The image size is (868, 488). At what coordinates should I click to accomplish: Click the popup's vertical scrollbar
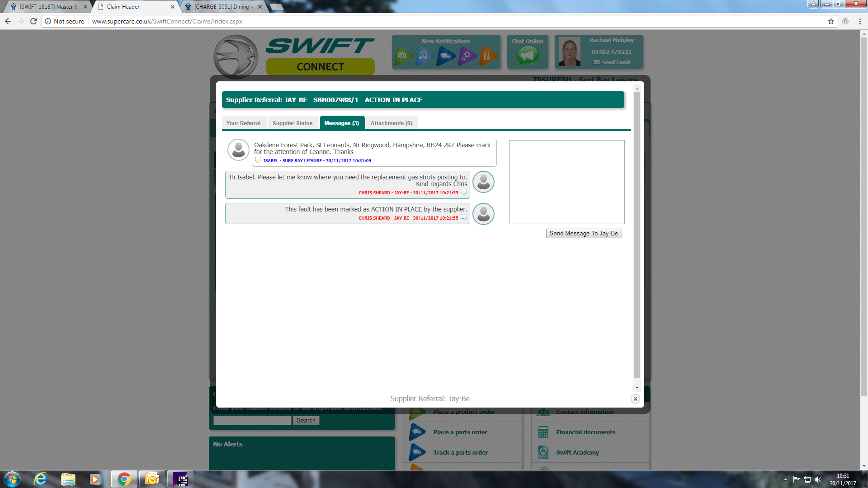[637, 235]
